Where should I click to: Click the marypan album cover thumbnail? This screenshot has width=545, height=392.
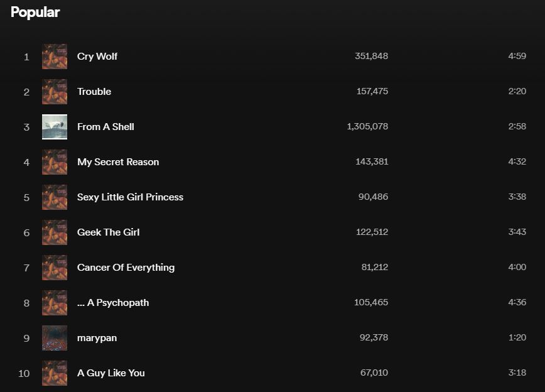55,338
